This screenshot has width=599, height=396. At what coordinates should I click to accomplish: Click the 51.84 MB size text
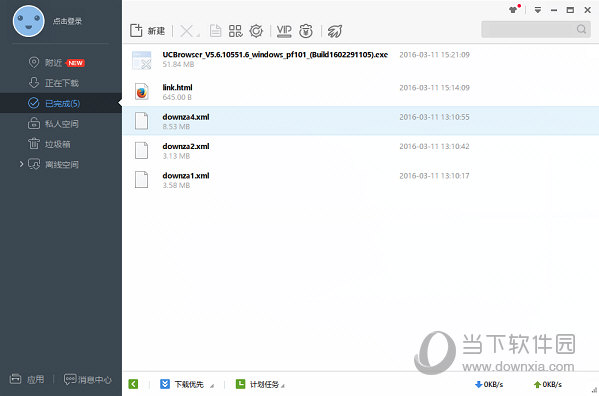(x=178, y=64)
